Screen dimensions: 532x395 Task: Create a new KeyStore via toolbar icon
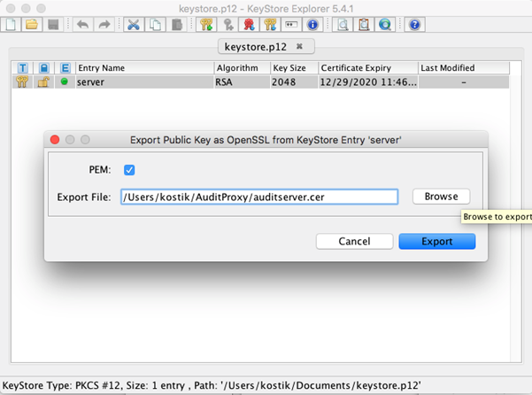11,25
